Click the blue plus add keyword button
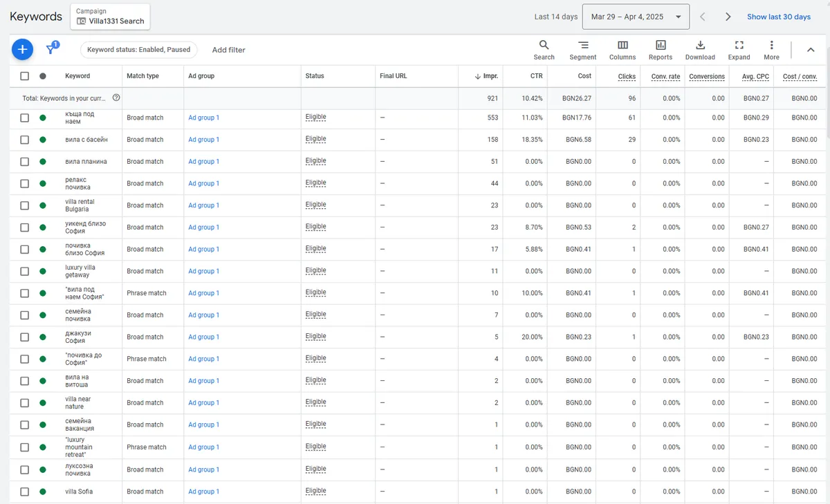This screenshot has width=830, height=504. (x=22, y=49)
